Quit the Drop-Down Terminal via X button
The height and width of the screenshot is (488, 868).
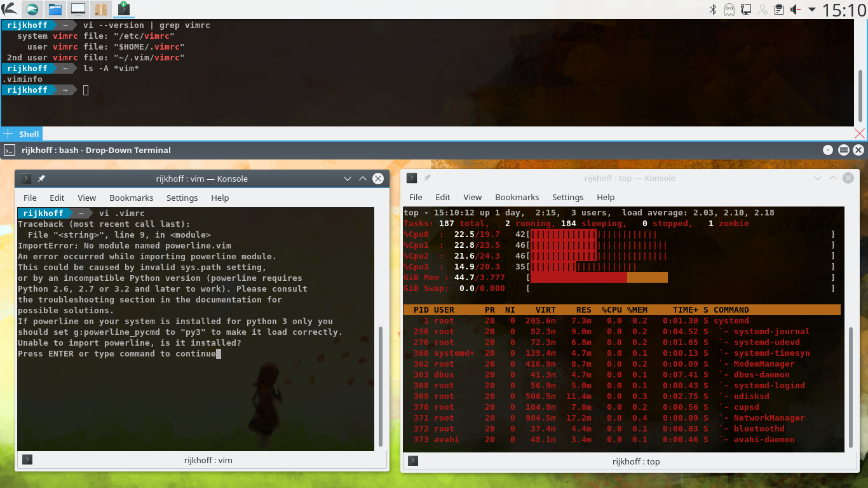(859, 151)
